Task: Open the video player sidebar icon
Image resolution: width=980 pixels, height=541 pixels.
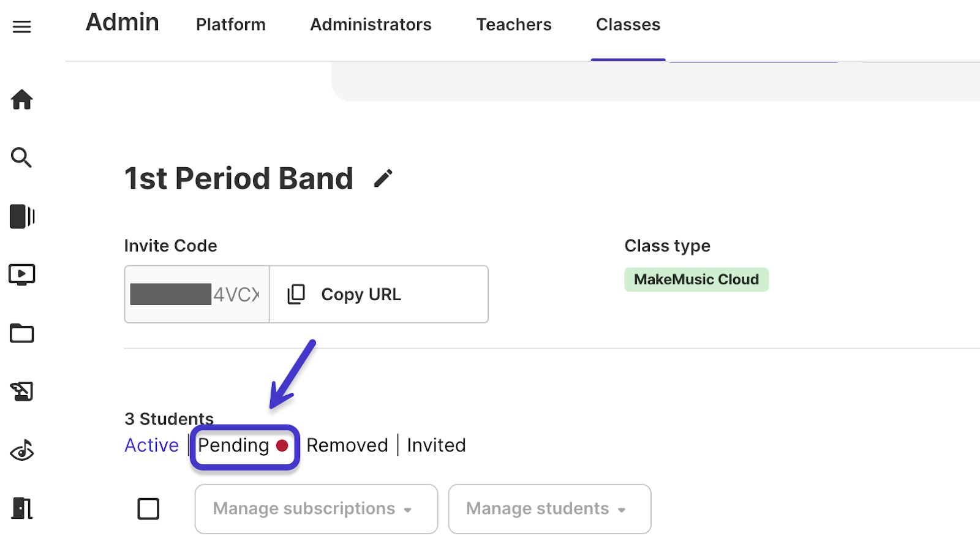Action: tap(22, 274)
